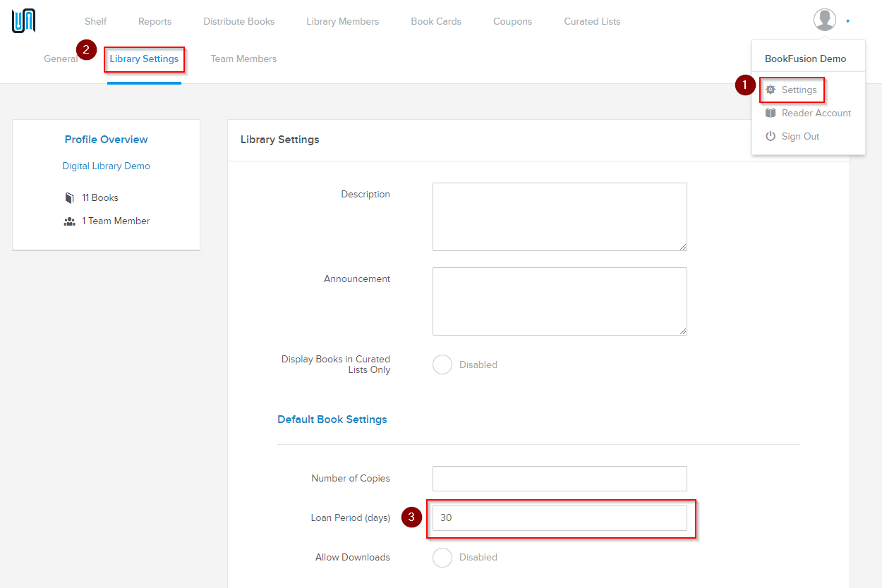
Task: Choose Settings from the account menu
Action: coord(799,90)
